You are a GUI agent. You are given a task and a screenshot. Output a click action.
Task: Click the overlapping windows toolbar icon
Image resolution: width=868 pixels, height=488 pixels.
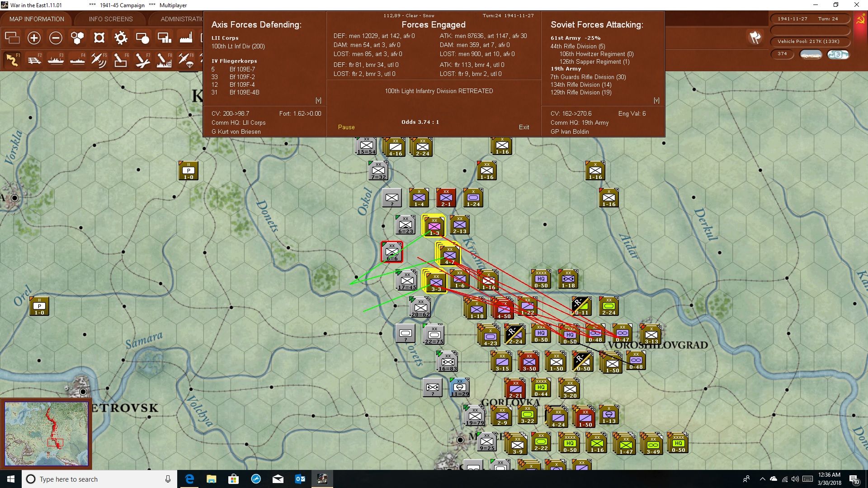(12, 38)
